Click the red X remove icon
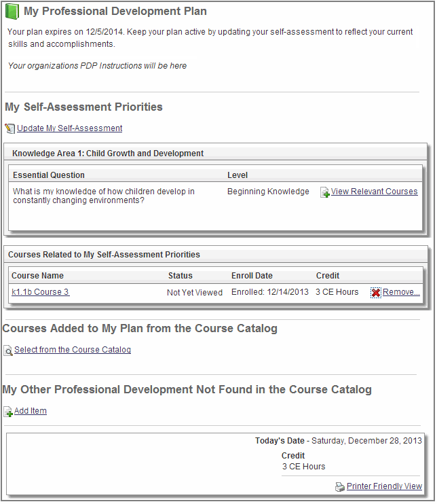This screenshot has height=504, width=437. click(x=376, y=293)
